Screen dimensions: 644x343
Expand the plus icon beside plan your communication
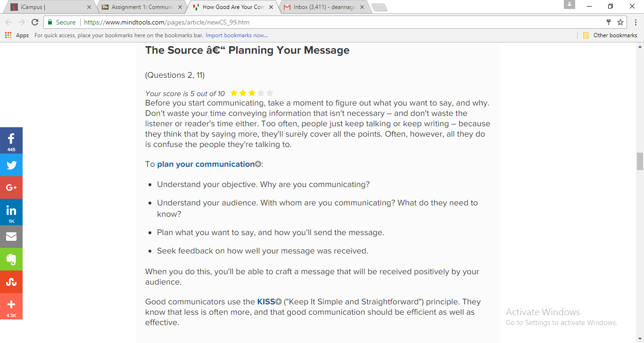[258, 164]
